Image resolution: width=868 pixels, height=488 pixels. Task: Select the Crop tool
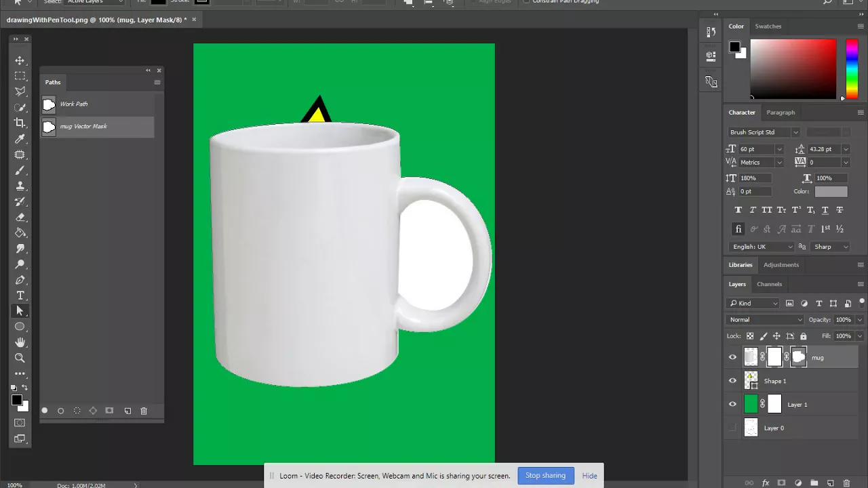(20, 123)
